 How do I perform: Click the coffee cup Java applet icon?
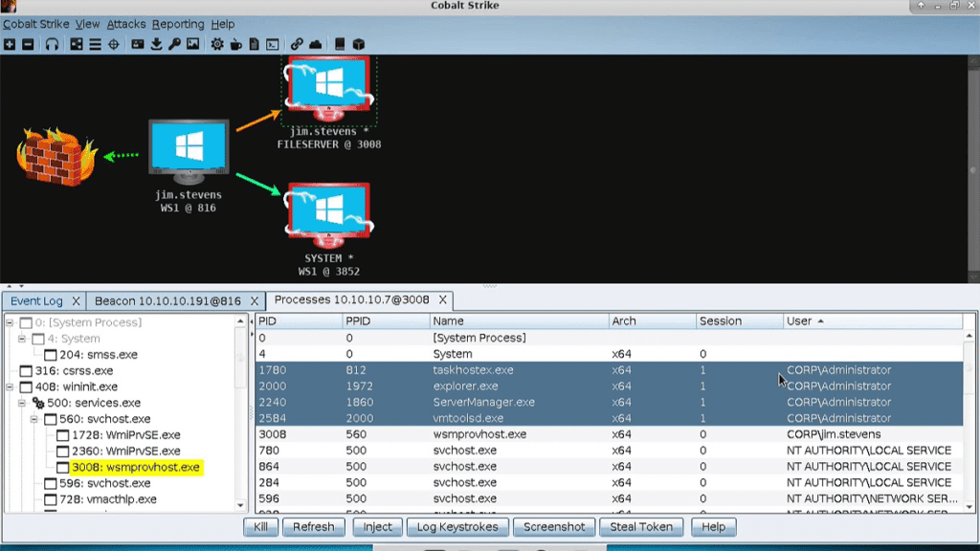(235, 44)
